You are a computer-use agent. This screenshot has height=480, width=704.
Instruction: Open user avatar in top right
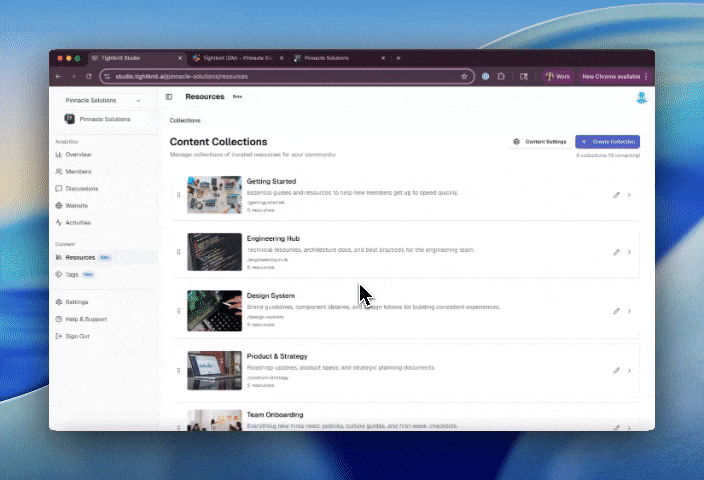[x=642, y=97]
